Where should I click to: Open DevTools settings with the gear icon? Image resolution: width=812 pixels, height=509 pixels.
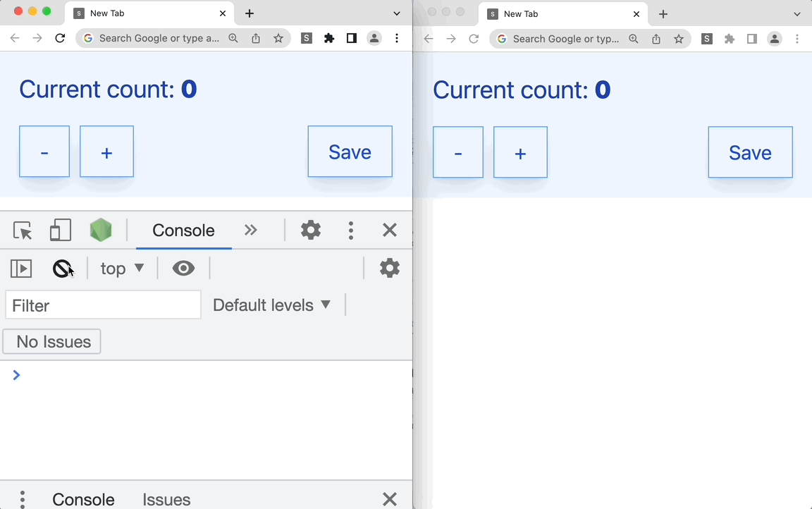(311, 230)
